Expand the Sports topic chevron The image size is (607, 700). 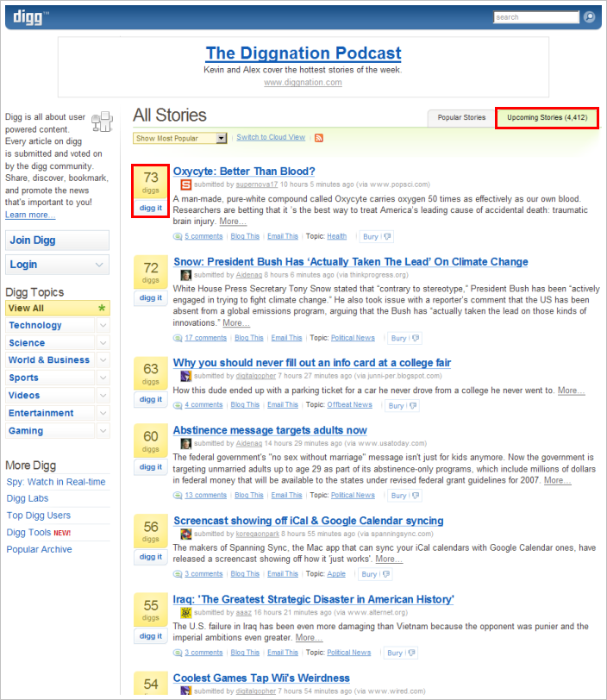pyautogui.click(x=103, y=378)
